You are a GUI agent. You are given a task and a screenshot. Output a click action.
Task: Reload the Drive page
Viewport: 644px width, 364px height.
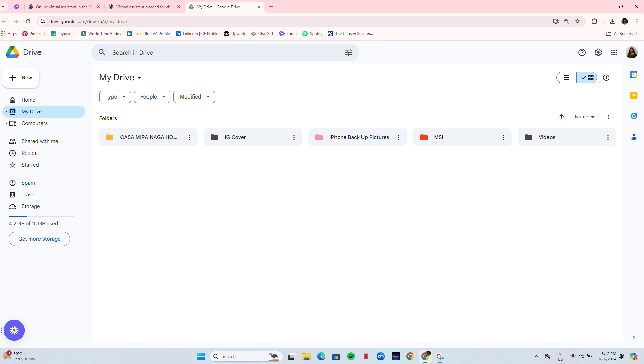(28, 21)
